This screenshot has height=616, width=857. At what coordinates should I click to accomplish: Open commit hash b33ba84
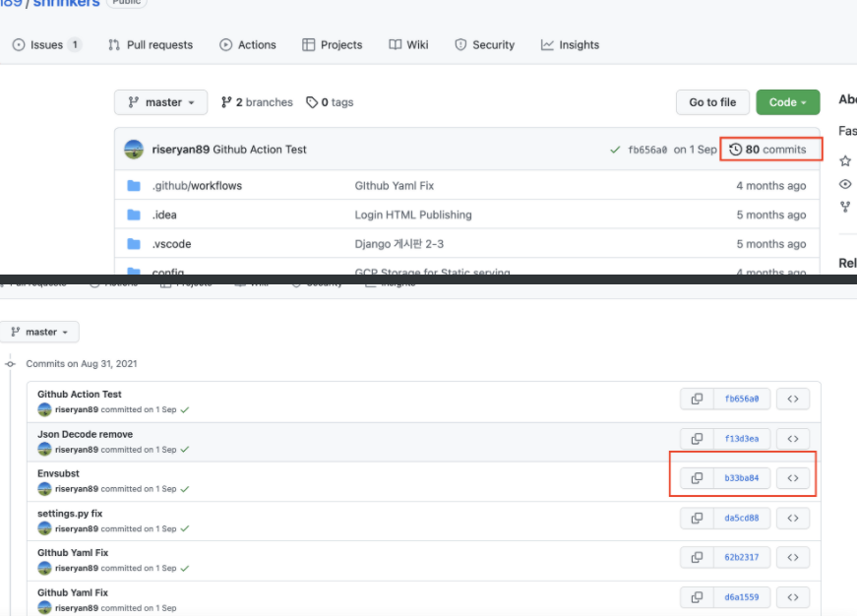click(x=742, y=478)
